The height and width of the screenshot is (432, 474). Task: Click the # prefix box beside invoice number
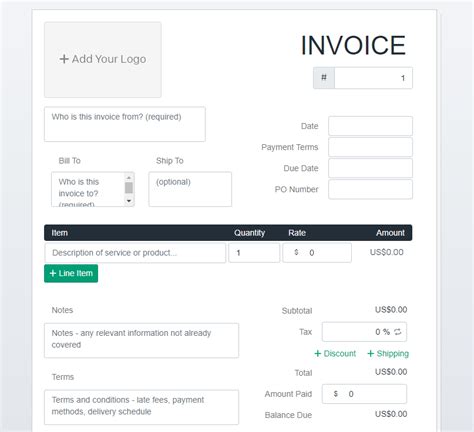click(x=324, y=78)
